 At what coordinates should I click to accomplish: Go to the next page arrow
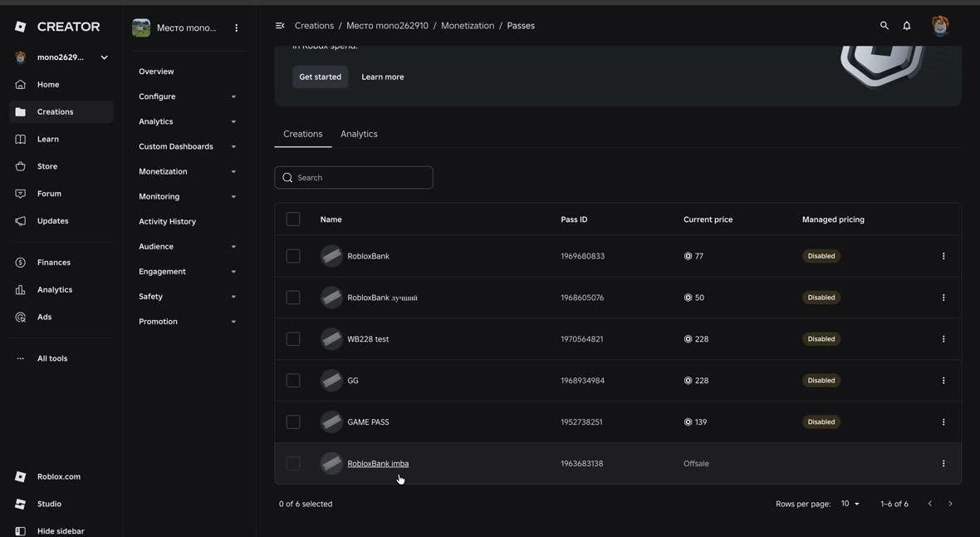click(x=950, y=504)
